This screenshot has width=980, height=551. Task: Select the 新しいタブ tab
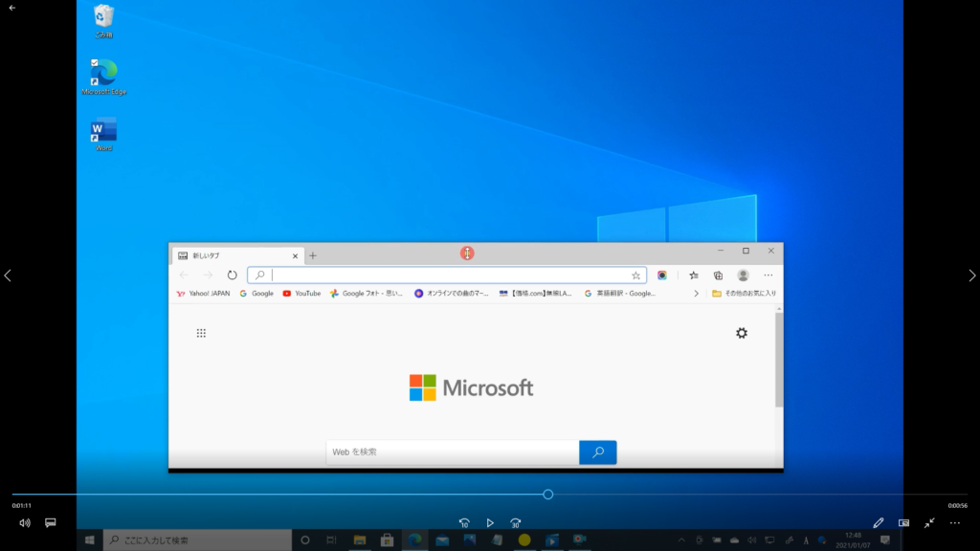coord(230,255)
